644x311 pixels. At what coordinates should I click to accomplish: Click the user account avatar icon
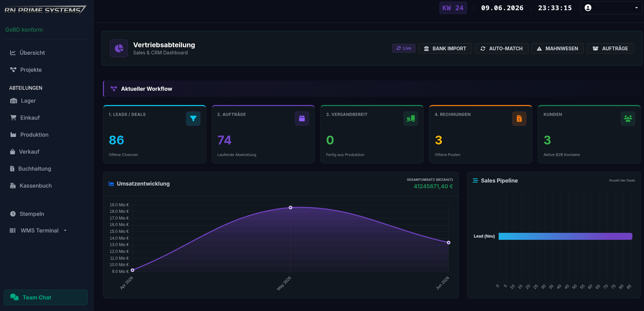(x=588, y=8)
